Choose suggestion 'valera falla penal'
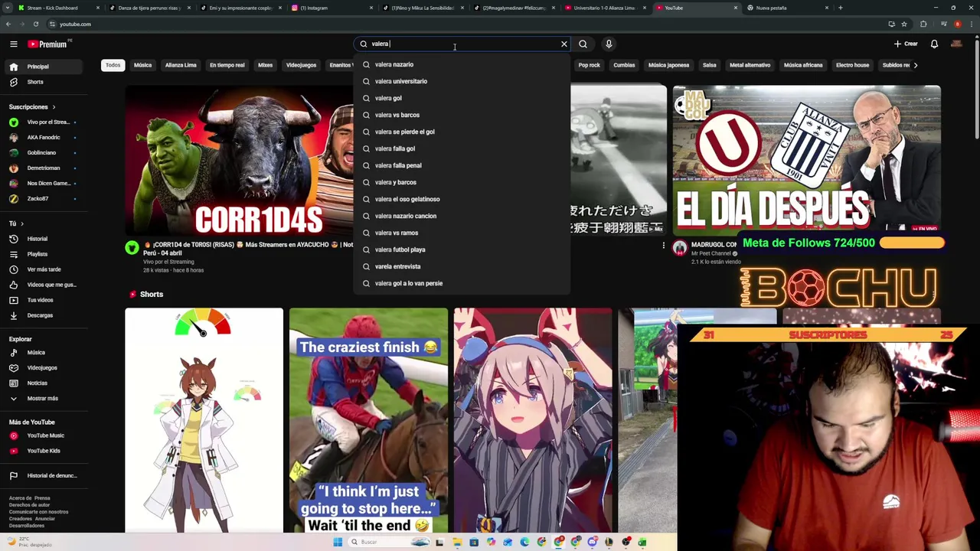 pyautogui.click(x=462, y=165)
